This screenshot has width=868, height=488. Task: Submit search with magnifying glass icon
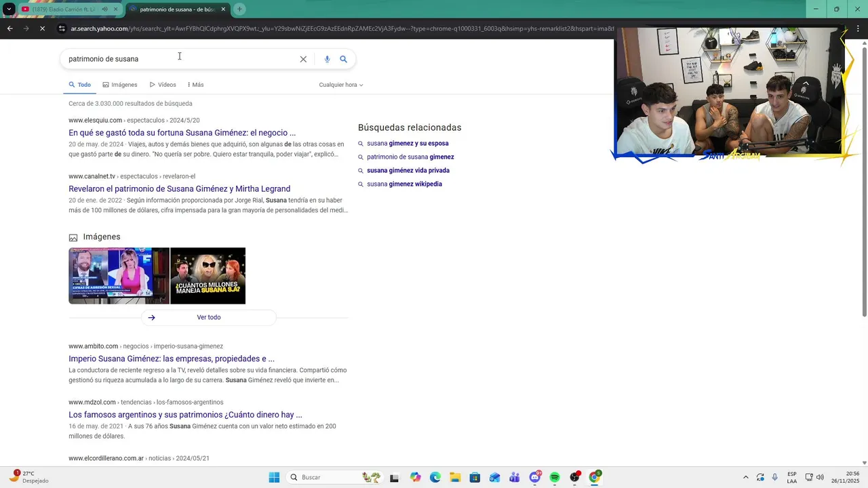click(344, 59)
